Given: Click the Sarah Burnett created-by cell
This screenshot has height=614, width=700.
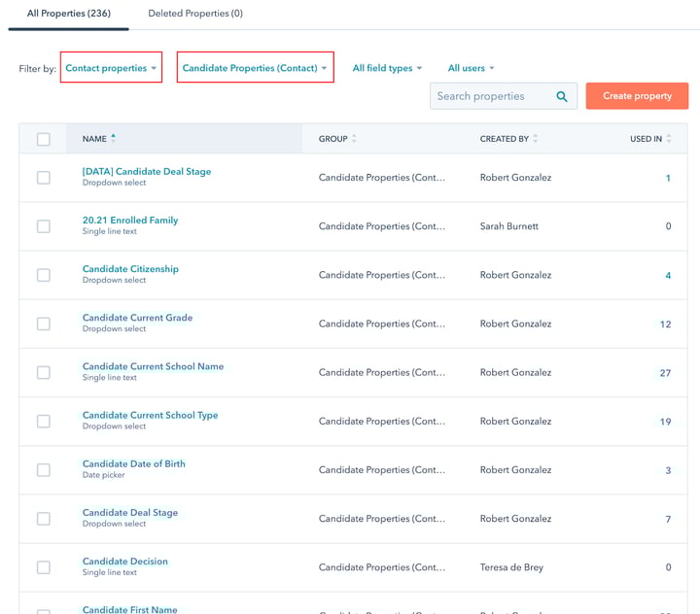Looking at the screenshot, I should [508, 226].
